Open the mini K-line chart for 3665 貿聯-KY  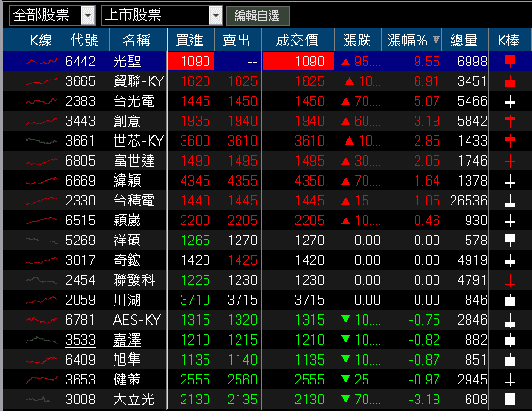tap(41, 81)
